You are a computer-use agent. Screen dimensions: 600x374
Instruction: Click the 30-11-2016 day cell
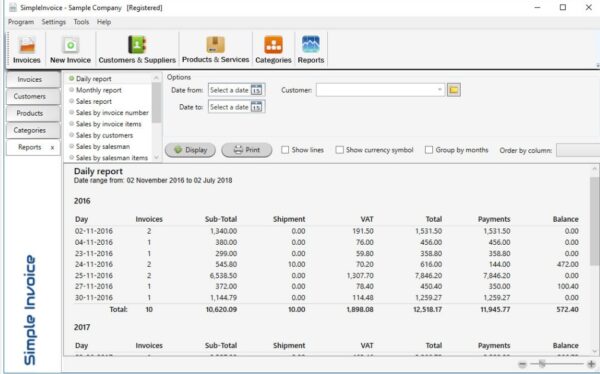[x=94, y=298]
